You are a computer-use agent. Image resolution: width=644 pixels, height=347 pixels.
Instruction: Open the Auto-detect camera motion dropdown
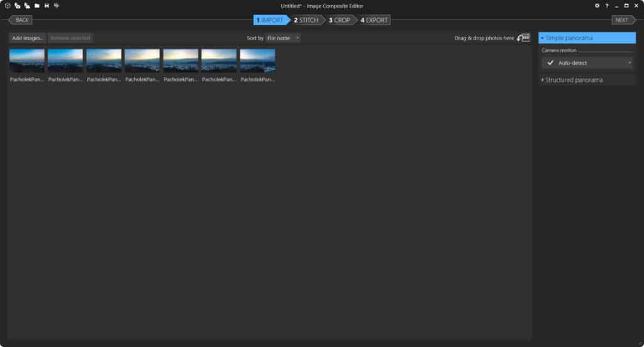coord(587,63)
